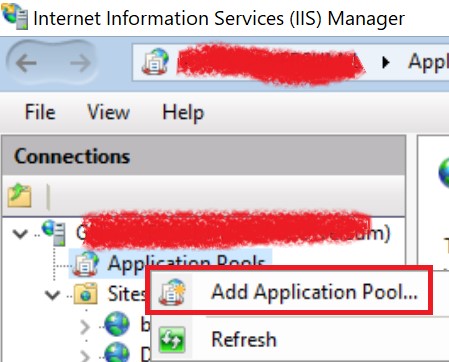Go back with the left arrow button

(x=26, y=63)
